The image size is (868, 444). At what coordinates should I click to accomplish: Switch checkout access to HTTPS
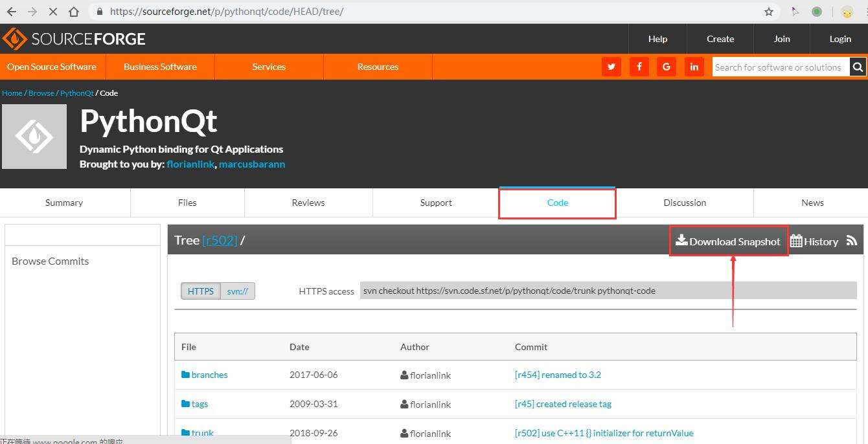click(x=201, y=291)
